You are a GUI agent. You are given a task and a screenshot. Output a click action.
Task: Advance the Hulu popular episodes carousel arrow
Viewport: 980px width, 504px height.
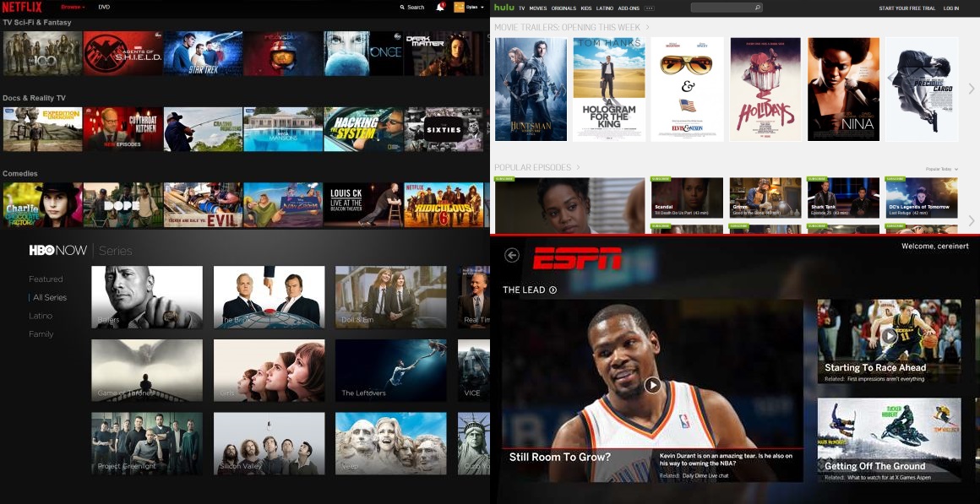[x=972, y=220]
